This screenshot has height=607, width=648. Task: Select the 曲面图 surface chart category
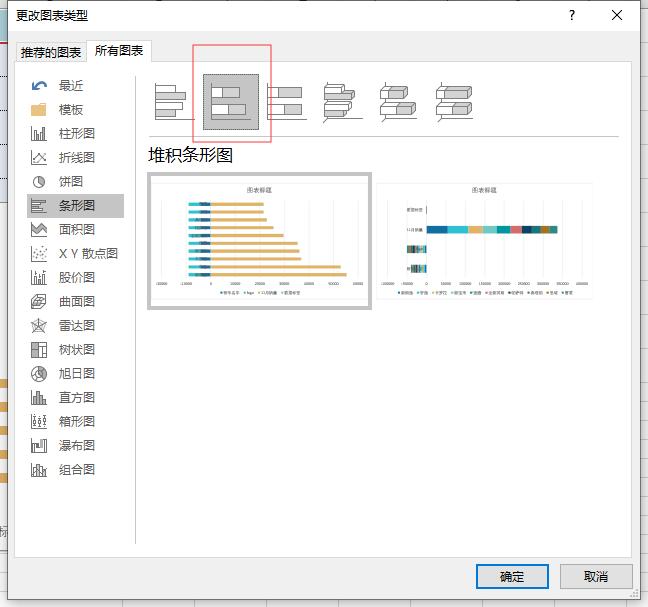click(x=75, y=301)
